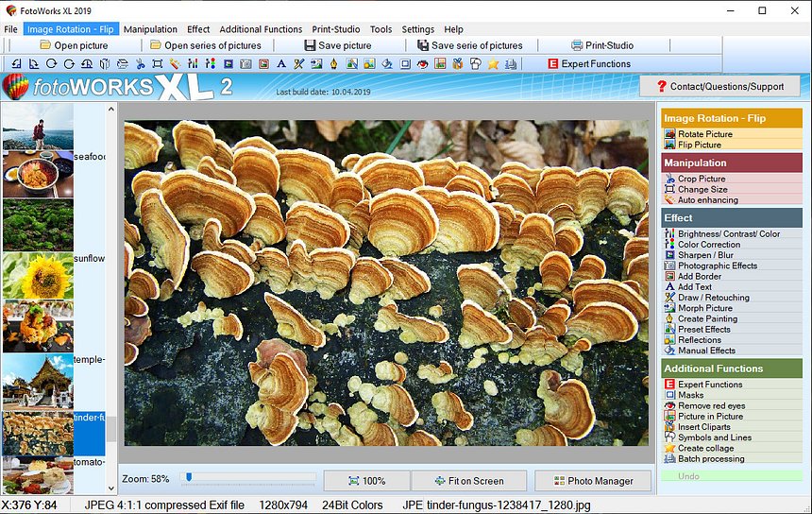812x514 pixels.
Task: Click the Draw / Retouching toolbar icon
Action: [x=298, y=63]
